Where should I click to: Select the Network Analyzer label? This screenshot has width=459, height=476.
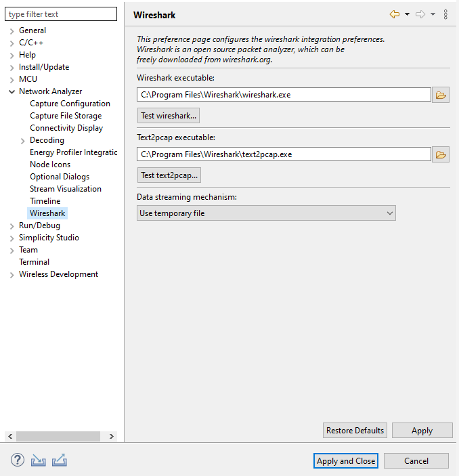coord(50,91)
